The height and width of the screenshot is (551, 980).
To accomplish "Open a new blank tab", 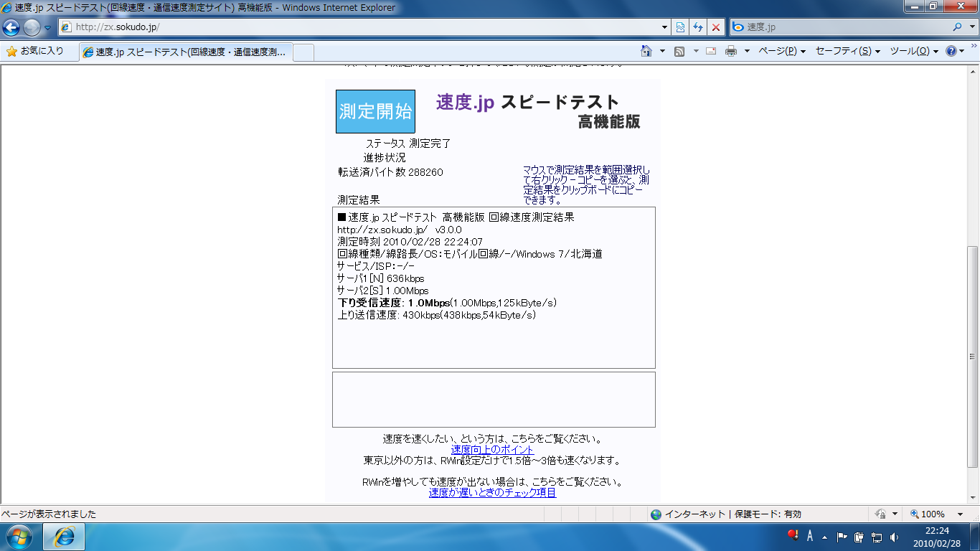I will pyautogui.click(x=303, y=52).
